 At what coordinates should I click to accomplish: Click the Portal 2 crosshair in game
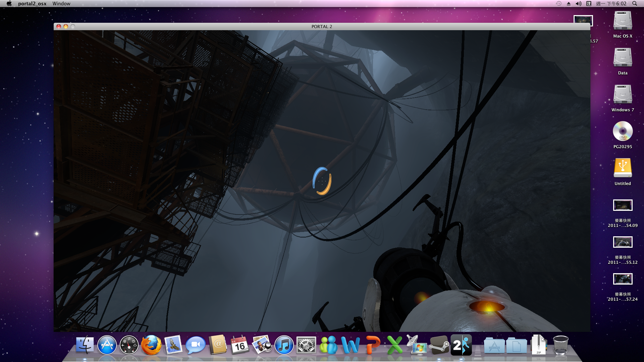tap(322, 181)
